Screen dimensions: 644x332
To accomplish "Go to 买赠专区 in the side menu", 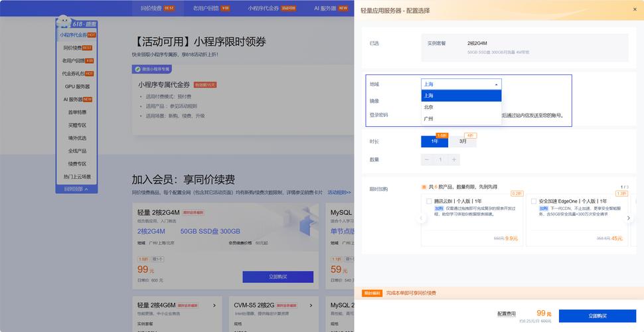I will 77,125.
